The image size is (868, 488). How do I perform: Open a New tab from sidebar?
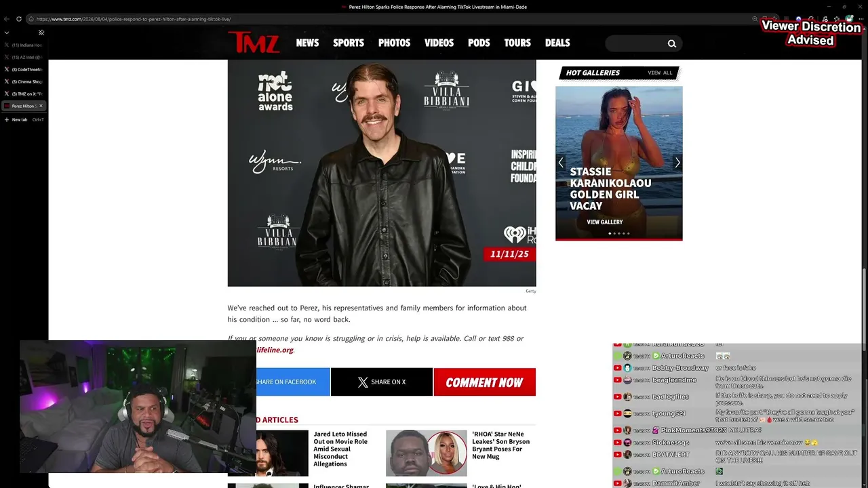click(x=24, y=119)
